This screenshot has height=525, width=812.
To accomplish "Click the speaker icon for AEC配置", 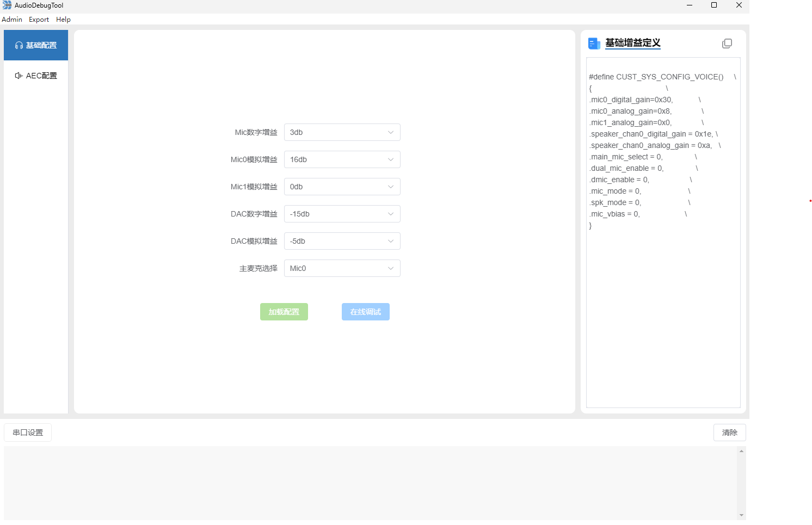I will (x=19, y=76).
